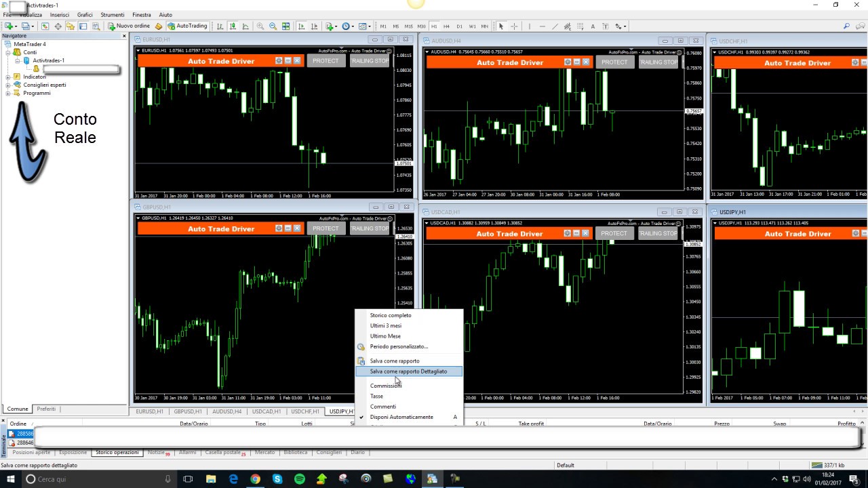Viewport: 868px width, 488px height.
Task: Select the M1 timeframe
Action: tap(383, 26)
